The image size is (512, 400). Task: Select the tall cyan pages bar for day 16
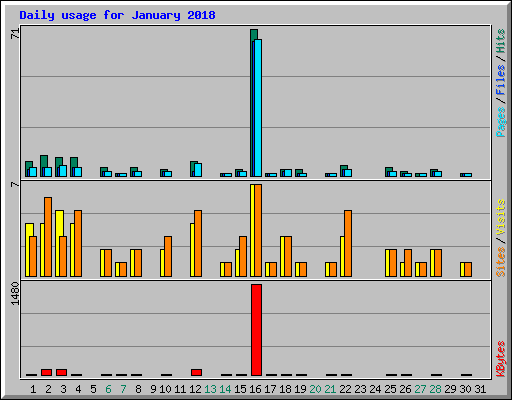pyautogui.click(x=258, y=108)
